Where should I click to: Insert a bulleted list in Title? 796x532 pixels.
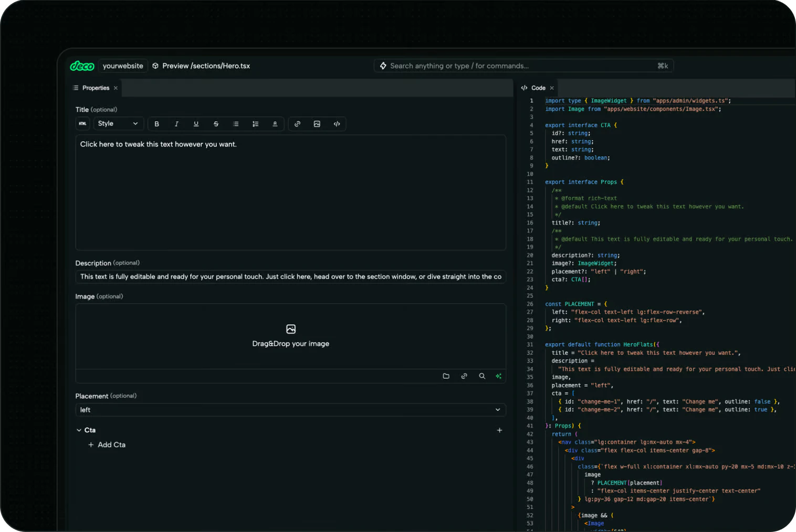[236, 124]
